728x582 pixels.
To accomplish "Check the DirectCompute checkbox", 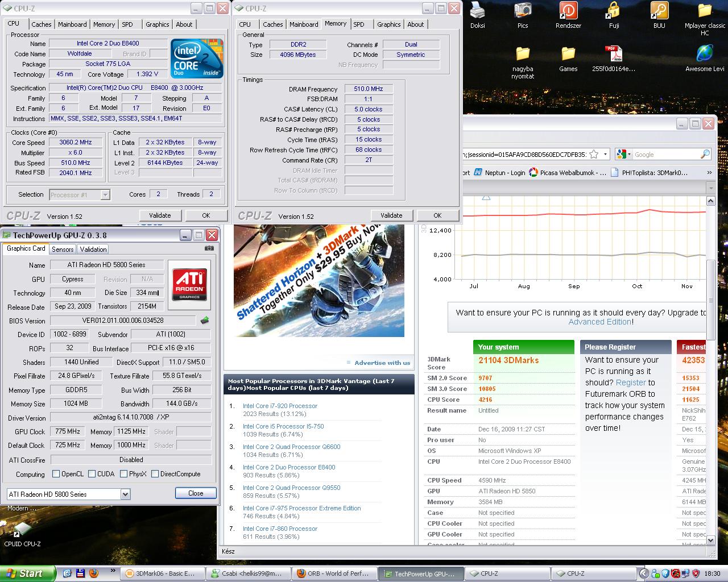I will coord(155,474).
